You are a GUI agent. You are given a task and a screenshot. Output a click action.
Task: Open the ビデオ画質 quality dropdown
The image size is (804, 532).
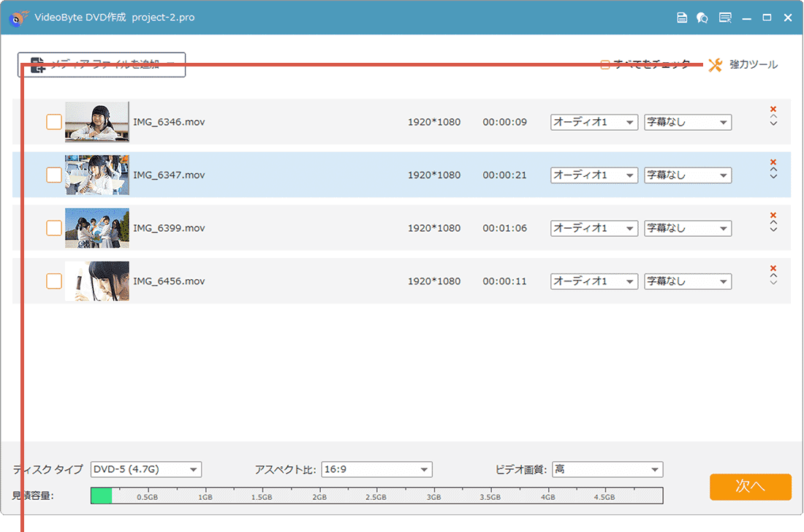[x=607, y=469]
